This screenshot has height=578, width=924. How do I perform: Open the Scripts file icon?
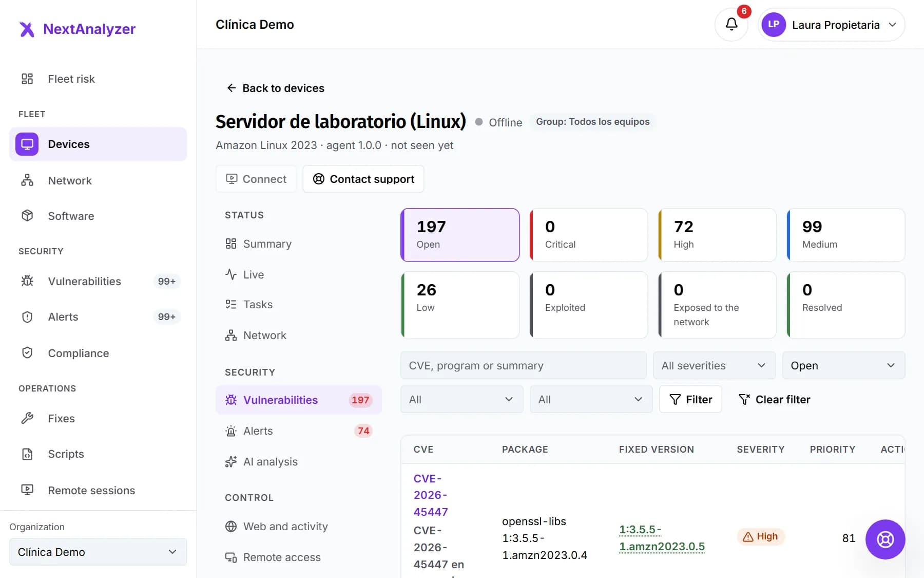coord(27,454)
